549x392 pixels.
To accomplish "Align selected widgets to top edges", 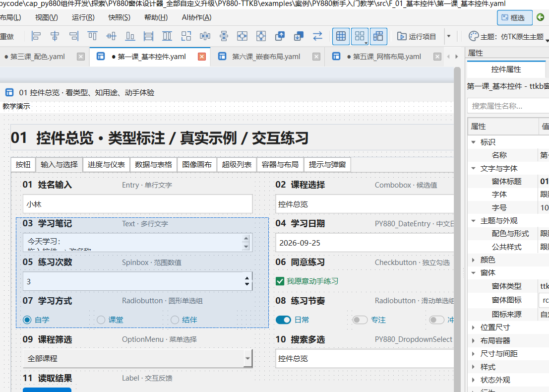I will [92, 36].
